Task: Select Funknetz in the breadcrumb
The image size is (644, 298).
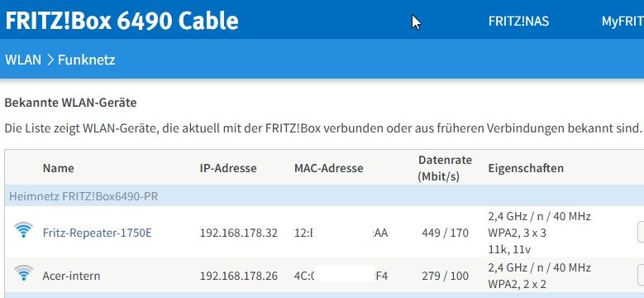Action: pyautogui.click(x=86, y=60)
